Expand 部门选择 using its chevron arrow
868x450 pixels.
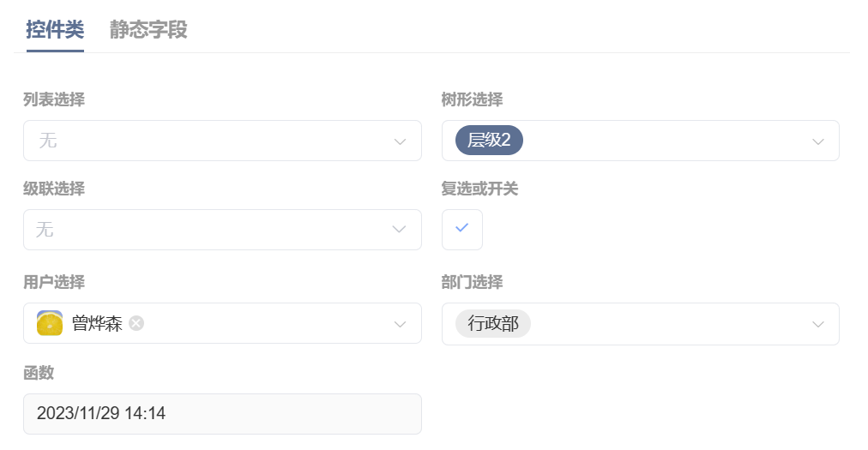click(818, 324)
